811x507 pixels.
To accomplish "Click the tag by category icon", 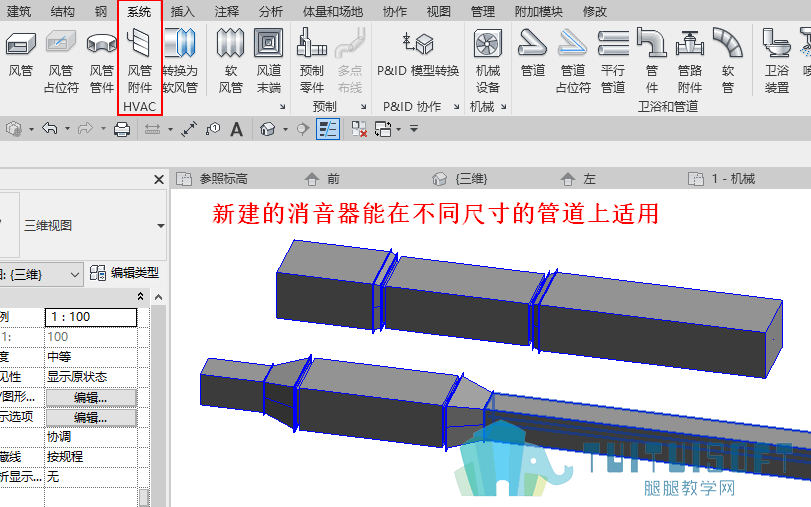I will point(213,129).
